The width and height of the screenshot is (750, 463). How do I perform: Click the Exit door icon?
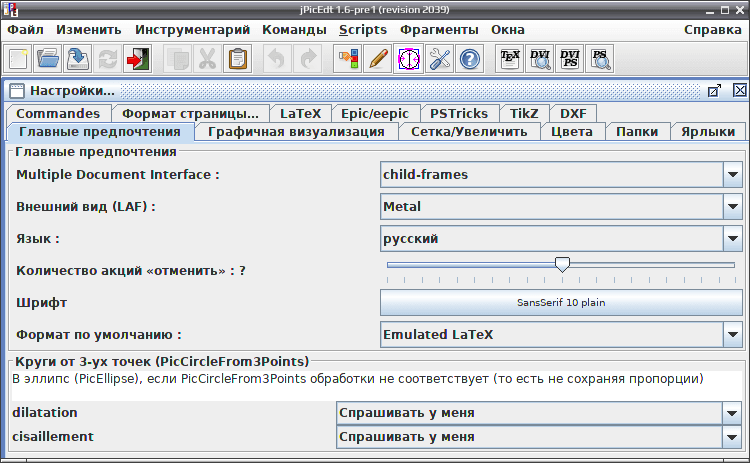click(138, 59)
